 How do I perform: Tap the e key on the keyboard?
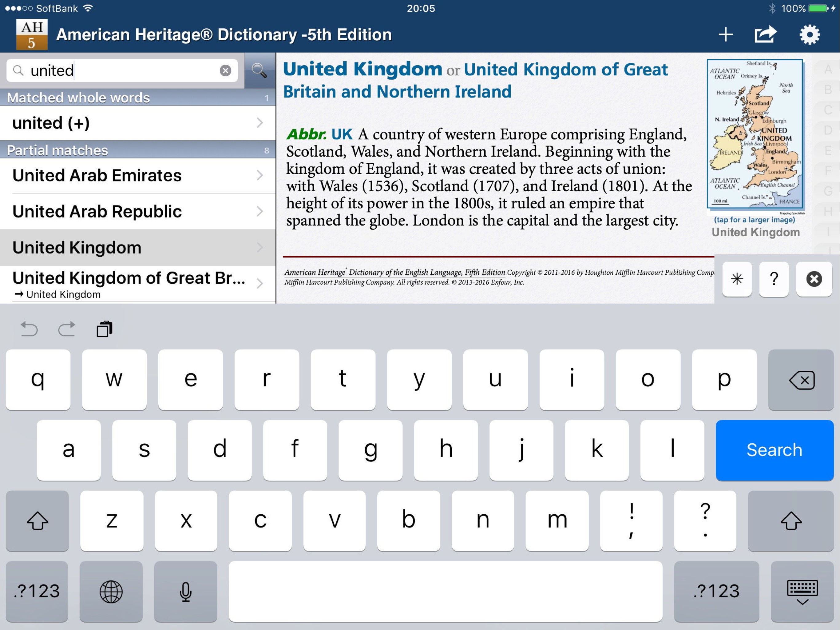[191, 380]
